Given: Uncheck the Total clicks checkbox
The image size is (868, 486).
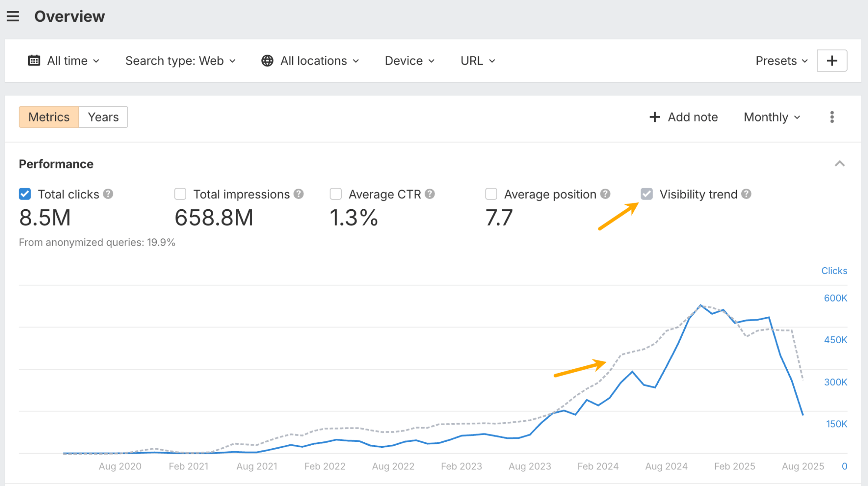Looking at the screenshot, I should 25,194.
